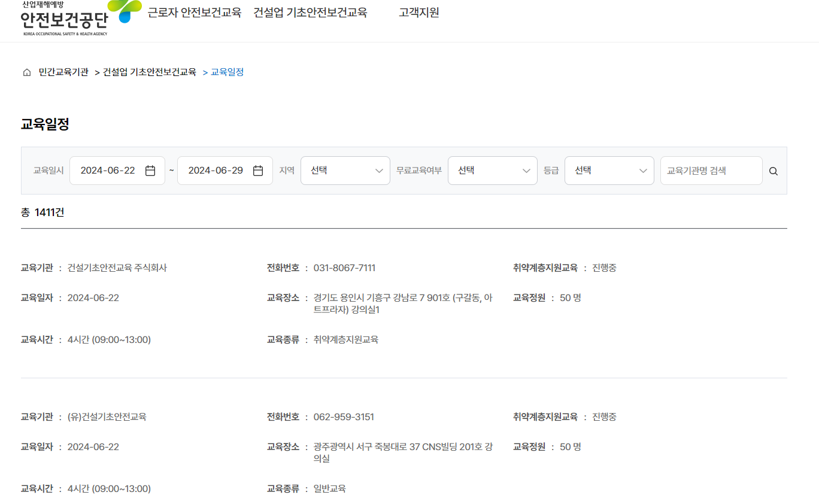Expand the 지역 selection dropdown
Image resolution: width=819 pixels, height=504 pixels.
click(345, 170)
